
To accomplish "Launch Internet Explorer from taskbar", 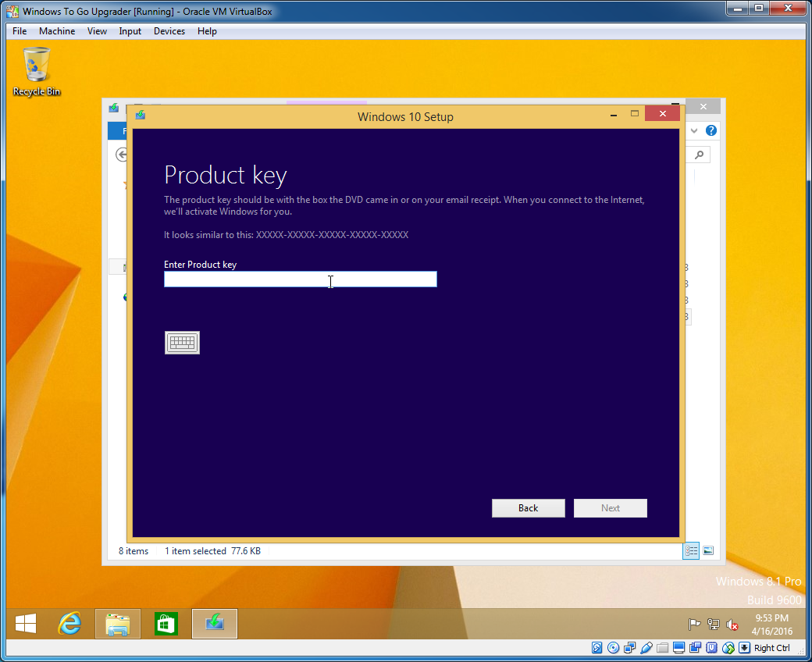I will pos(70,624).
